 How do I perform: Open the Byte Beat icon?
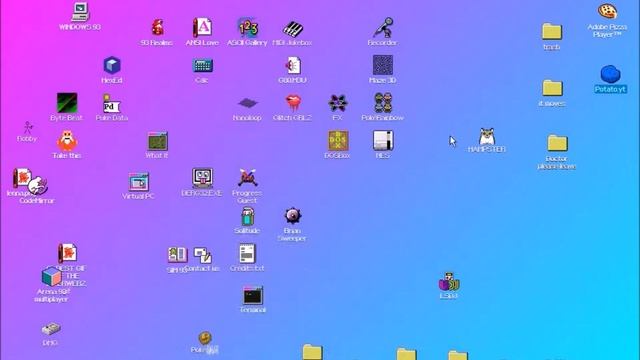pyautogui.click(x=67, y=103)
